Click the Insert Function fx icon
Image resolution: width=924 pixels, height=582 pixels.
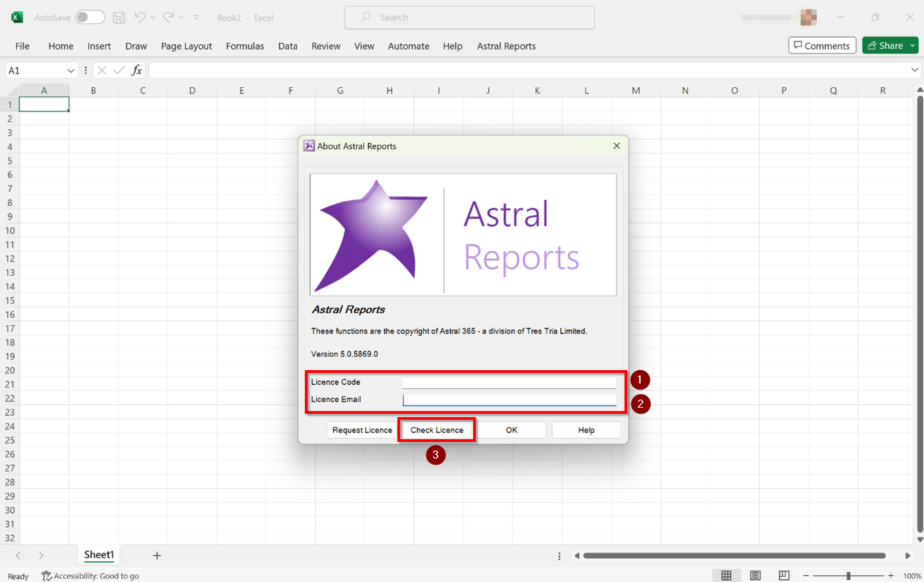pos(137,70)
